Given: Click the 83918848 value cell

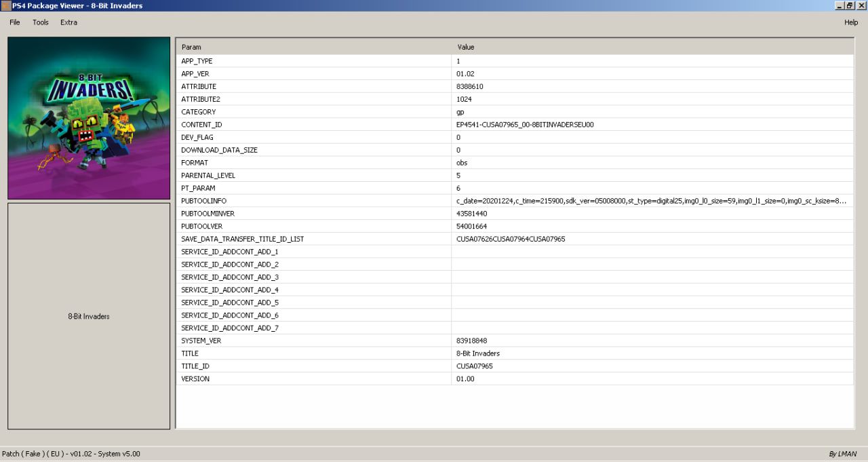Looking at the screenshot, I should [652, 341].
